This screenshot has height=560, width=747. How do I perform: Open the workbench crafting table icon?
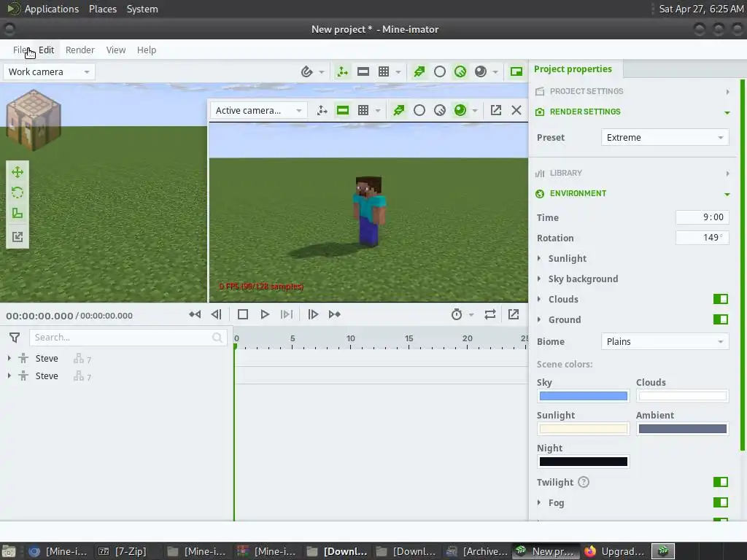[x=34, y=120]
